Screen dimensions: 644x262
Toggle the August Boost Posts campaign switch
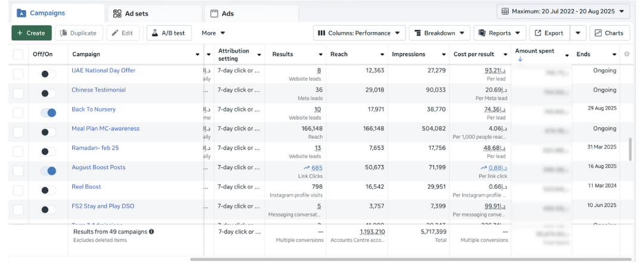click(x=48, y=171)
